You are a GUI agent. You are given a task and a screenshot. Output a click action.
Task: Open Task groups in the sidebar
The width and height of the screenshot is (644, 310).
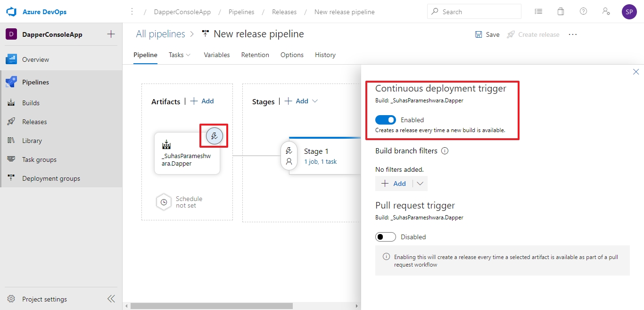(61, 159)
